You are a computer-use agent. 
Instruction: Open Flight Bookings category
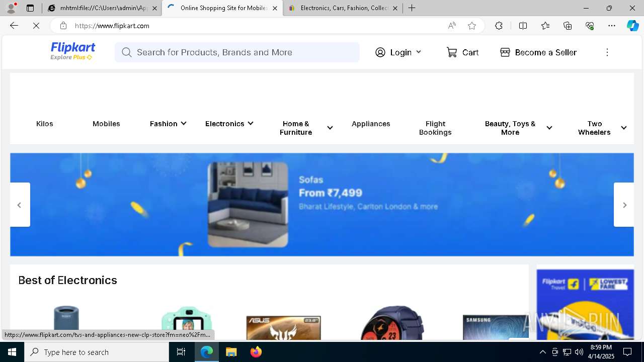(435, 128)
